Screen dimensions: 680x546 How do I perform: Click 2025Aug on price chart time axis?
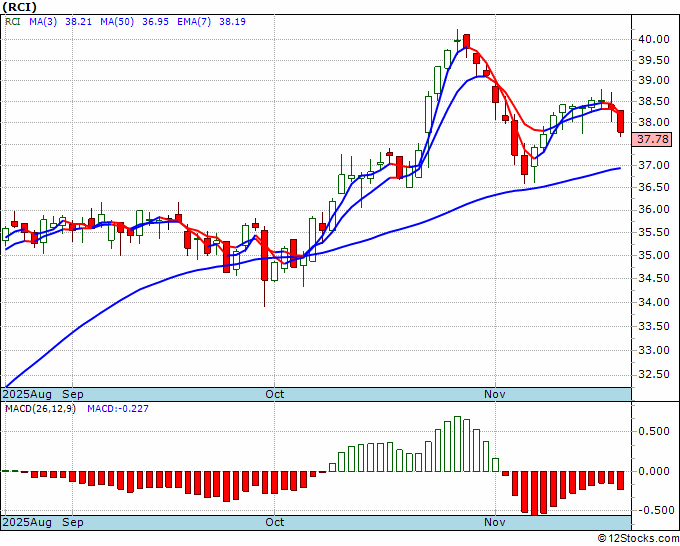27,394
